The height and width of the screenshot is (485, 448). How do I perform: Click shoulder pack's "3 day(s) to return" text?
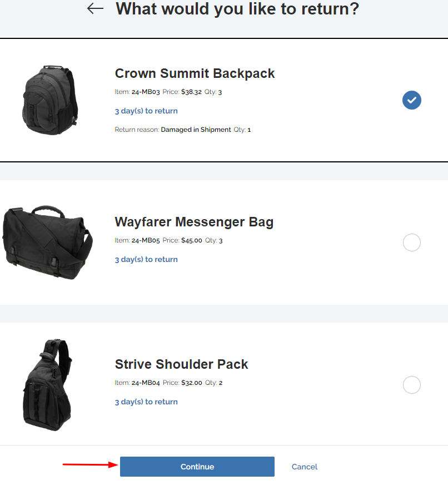pos(146,402)
